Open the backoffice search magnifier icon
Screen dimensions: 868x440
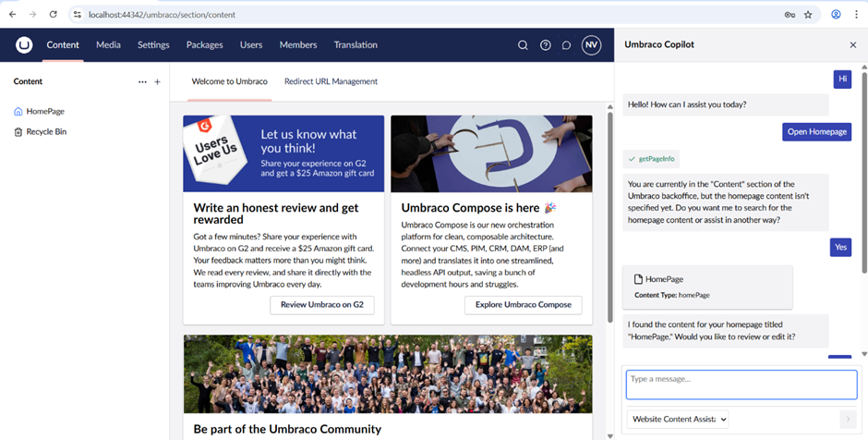tap(523, 45)
